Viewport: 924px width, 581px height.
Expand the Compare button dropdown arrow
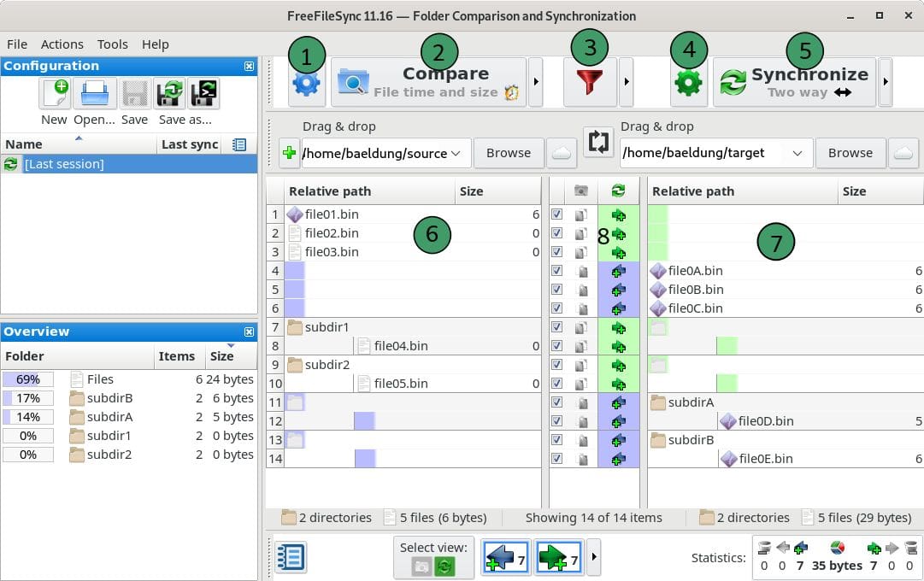[x=537, y=82]
